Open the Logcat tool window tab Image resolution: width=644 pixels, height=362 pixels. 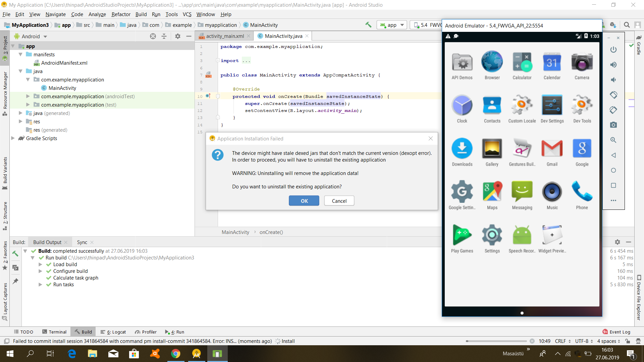point(113,332)
